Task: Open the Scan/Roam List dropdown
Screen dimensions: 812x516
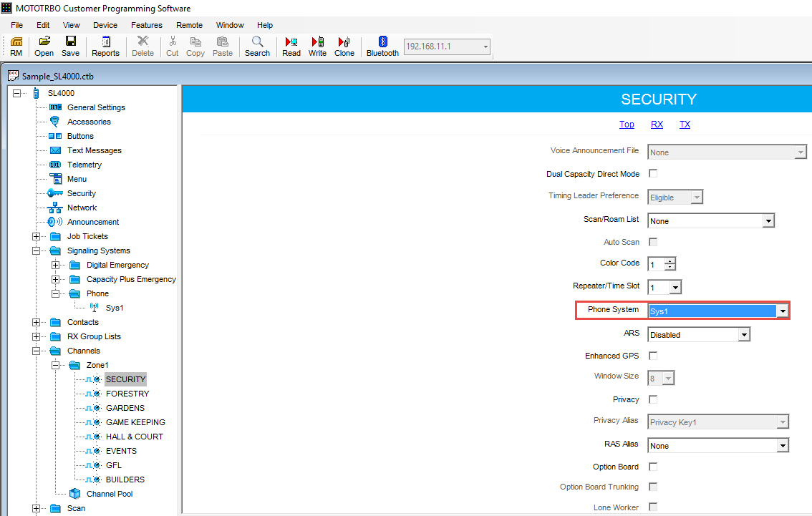Action: click(768, 221)
